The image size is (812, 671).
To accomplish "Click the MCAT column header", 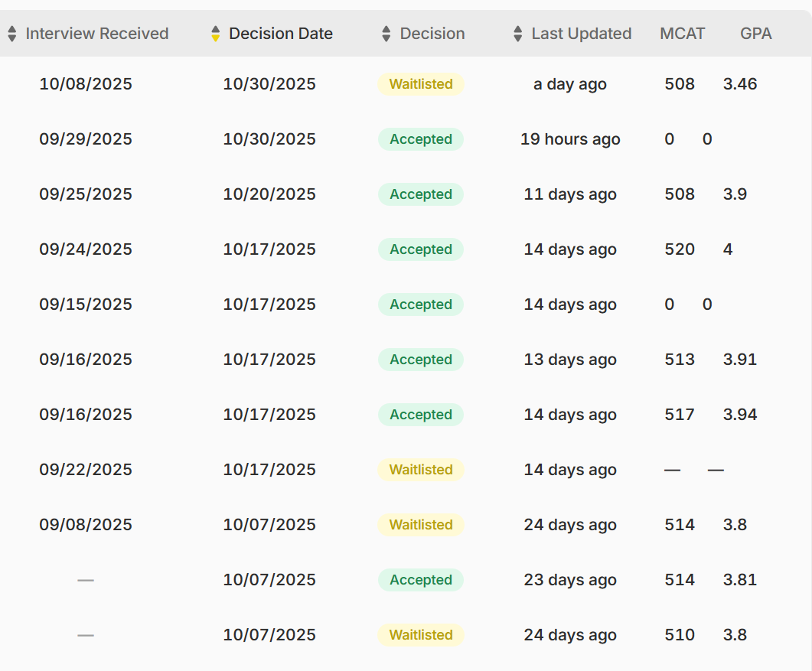I will click(x=682, y=34).
